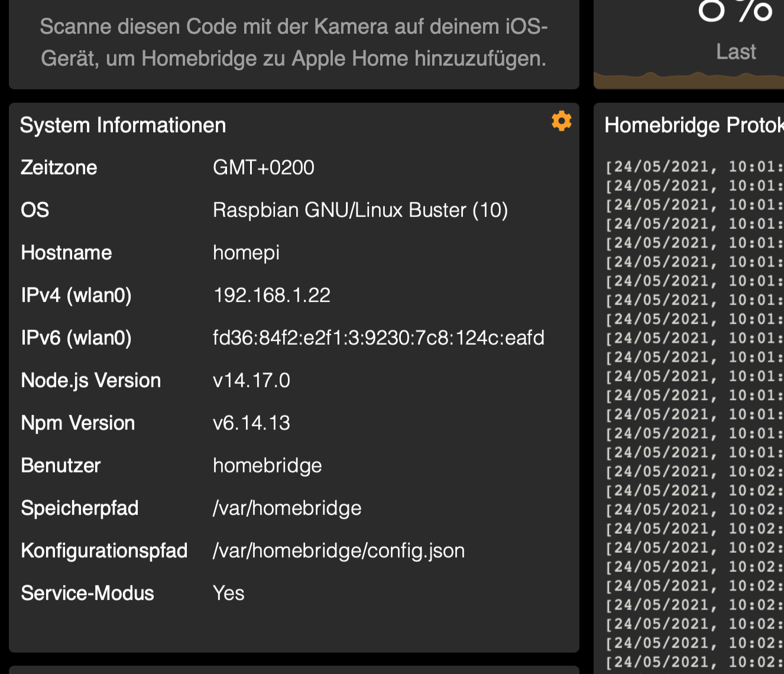Viewport: 784px width, 674px height.
Task: Click the CPU load percentage number
Action: [735, 11]
